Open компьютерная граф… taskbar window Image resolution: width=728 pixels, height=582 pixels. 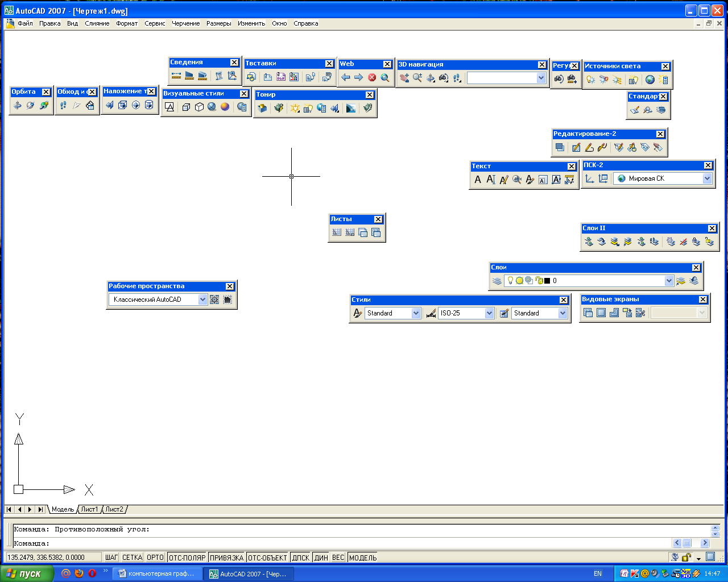(x=157, y=573)
